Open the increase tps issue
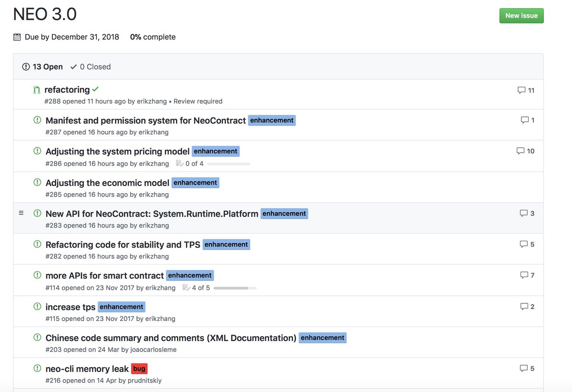Image resolution: width=572 pixels, height=392 pixels. (71, 307)
